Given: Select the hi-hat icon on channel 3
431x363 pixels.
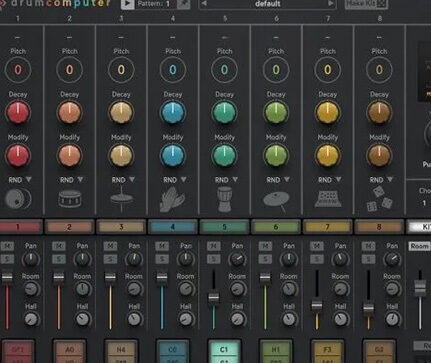Looking at the screenshot, I should pyautogui.click(x=121, y=199).
